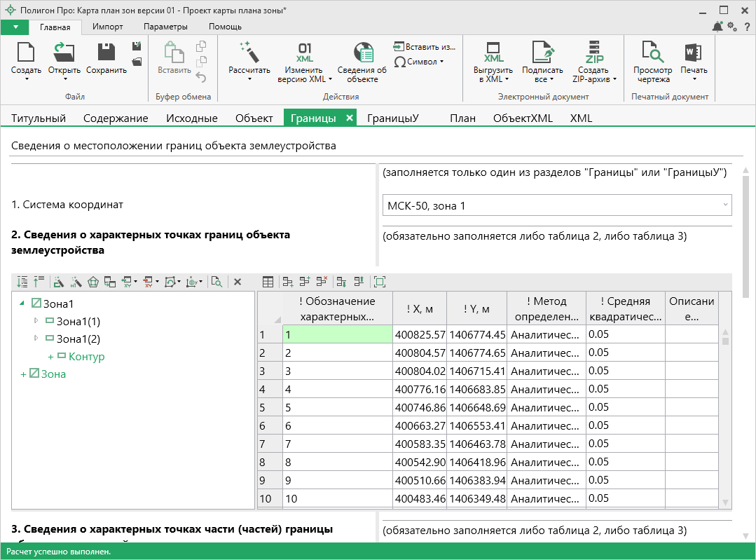Select the X coordinate cell in row 3
This screenshot has width=756, height=560.
pos(420,371)
